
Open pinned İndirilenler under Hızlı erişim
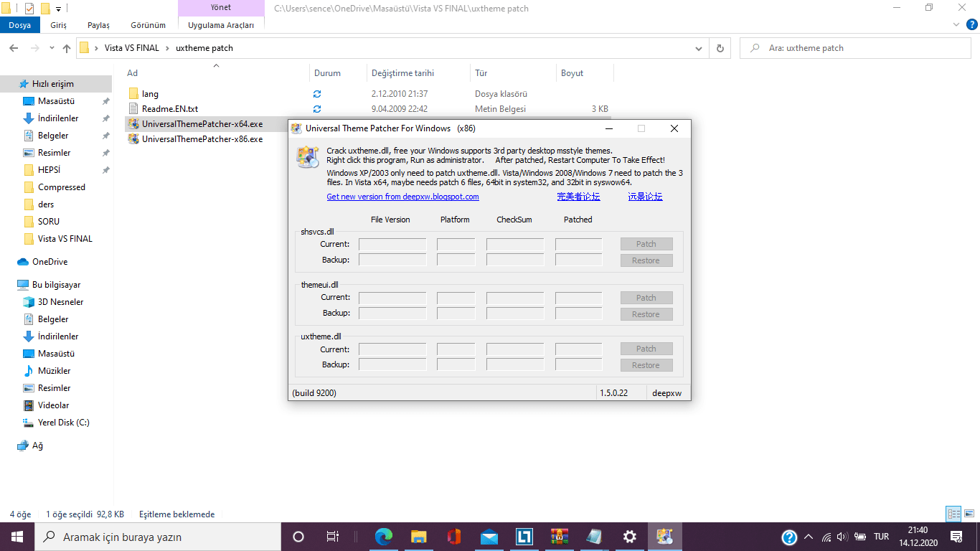[58, 118]
